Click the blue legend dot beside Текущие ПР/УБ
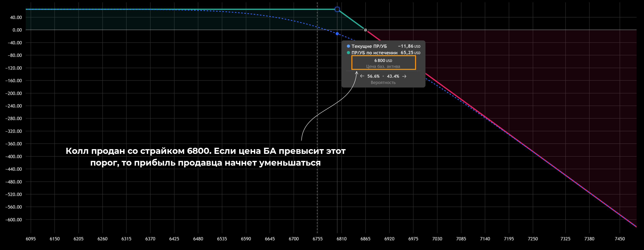This screenshot has height=250, width=644. [x=348, y=46]
